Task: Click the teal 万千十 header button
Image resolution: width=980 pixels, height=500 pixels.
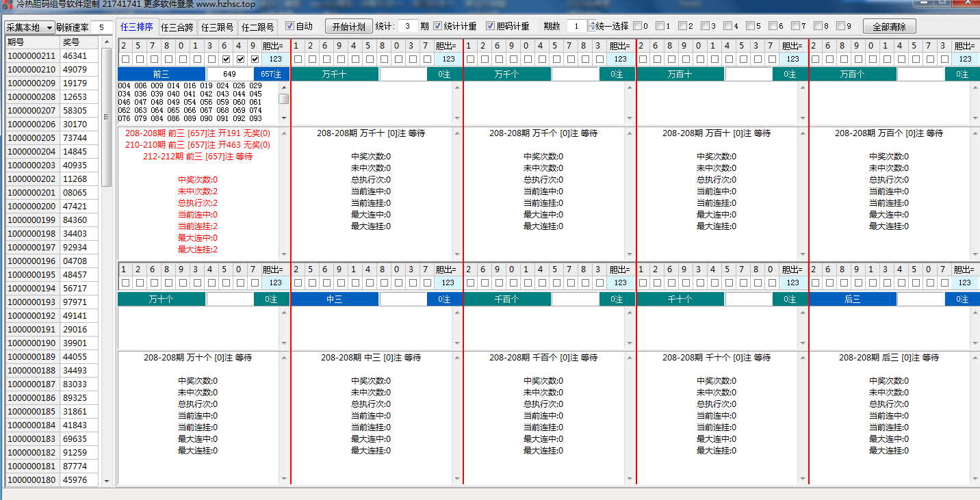Action: (334, 74)
